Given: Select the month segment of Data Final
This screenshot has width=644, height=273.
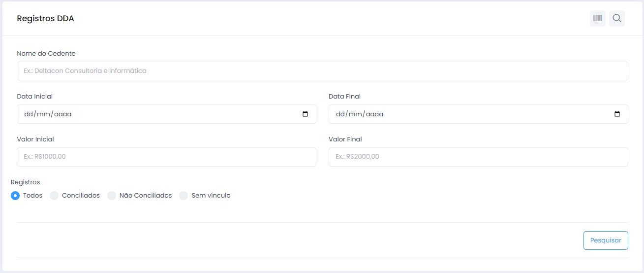Looking at the screenshot, I should [355, 114].
